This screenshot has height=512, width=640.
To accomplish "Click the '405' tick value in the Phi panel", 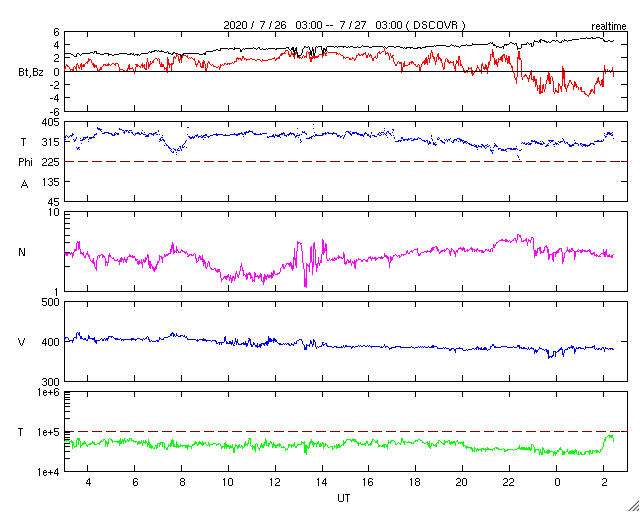I will click(x=51, y=122).
